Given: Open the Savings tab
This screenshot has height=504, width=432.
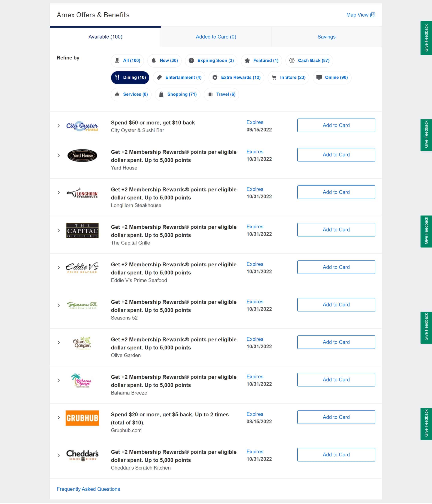Looking at the screenshot, I should (327, 37).
